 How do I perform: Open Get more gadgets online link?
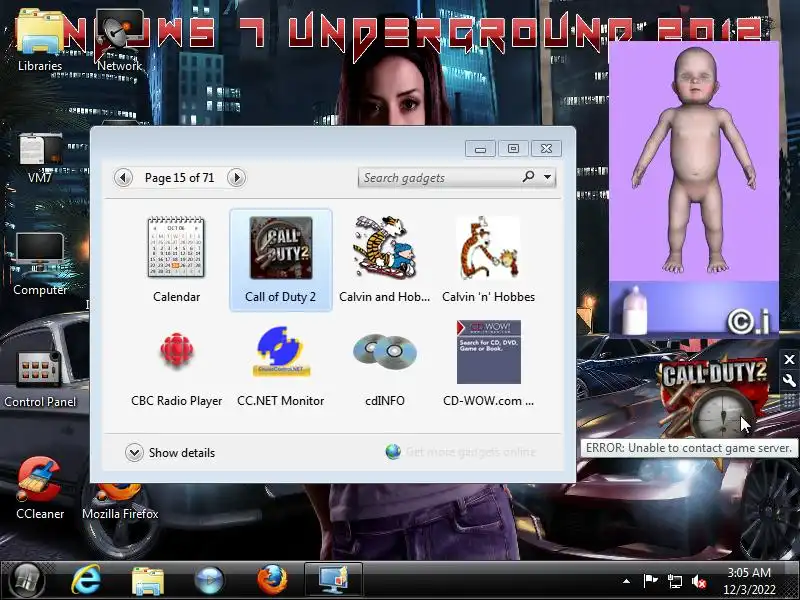461,452
